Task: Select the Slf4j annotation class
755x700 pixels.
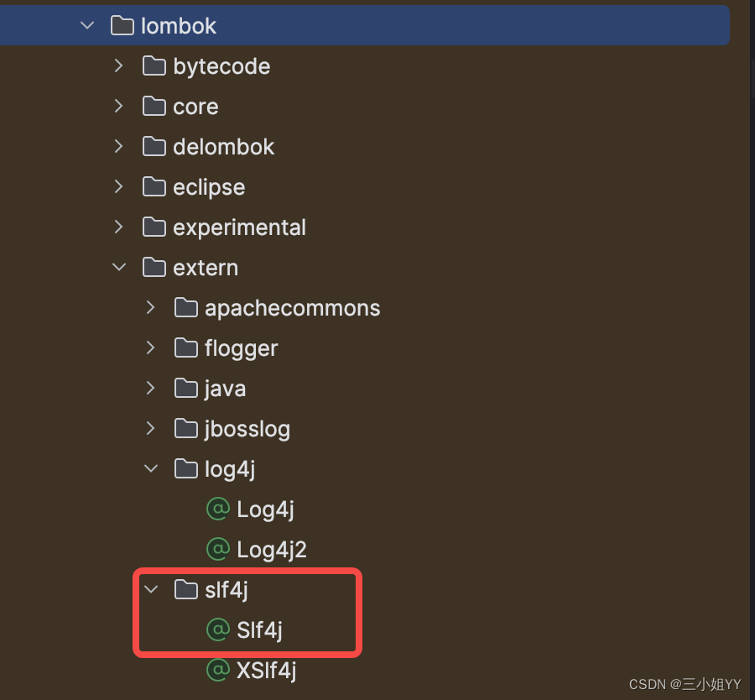Action: 260,629
